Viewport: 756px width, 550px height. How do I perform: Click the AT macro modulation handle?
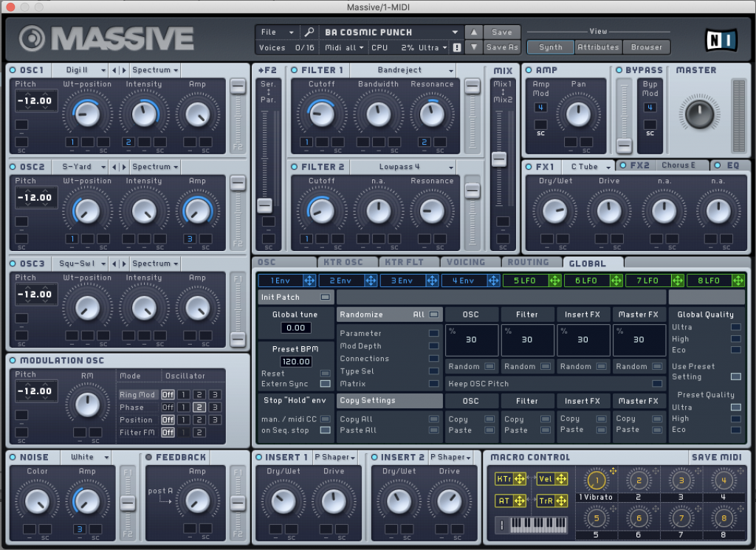pyautogui.click(x=518, y=501)
